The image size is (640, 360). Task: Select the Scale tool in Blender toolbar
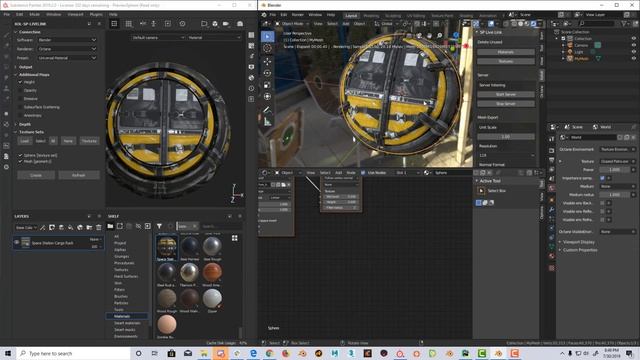point(267,85)
